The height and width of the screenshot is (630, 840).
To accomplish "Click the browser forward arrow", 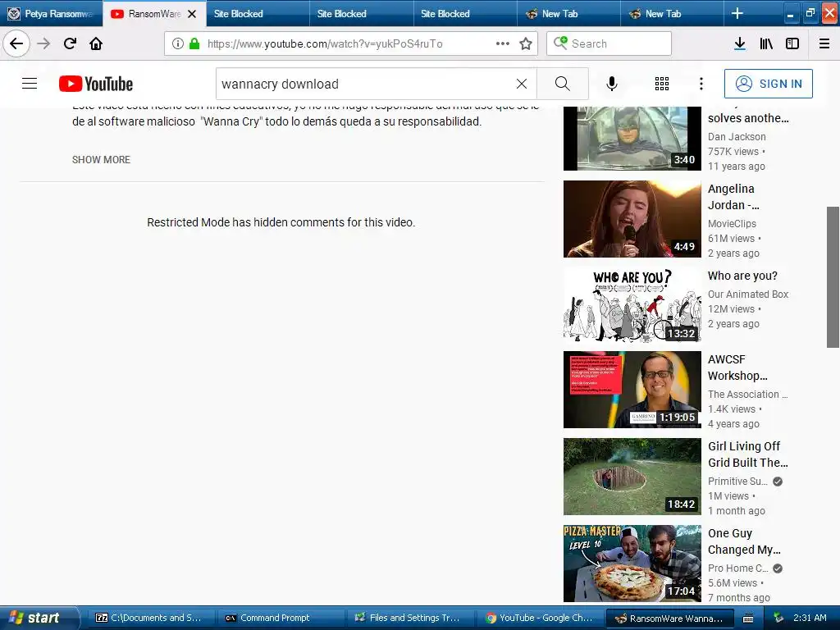I will [43, 43].
